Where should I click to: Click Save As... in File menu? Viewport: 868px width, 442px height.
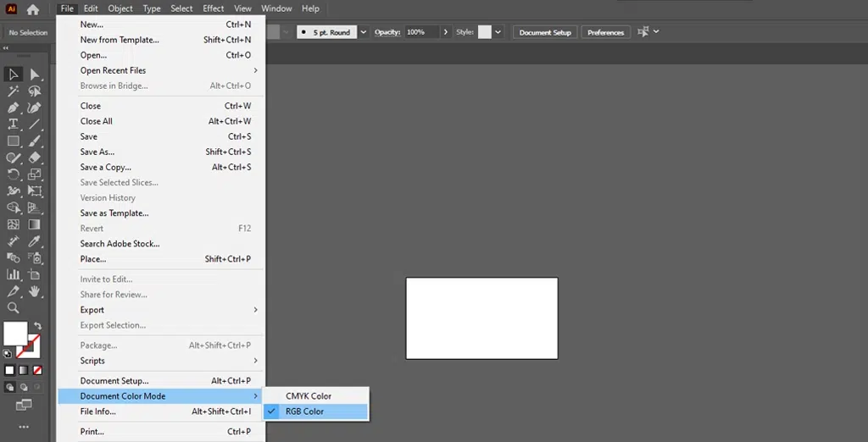coord(97,152)
